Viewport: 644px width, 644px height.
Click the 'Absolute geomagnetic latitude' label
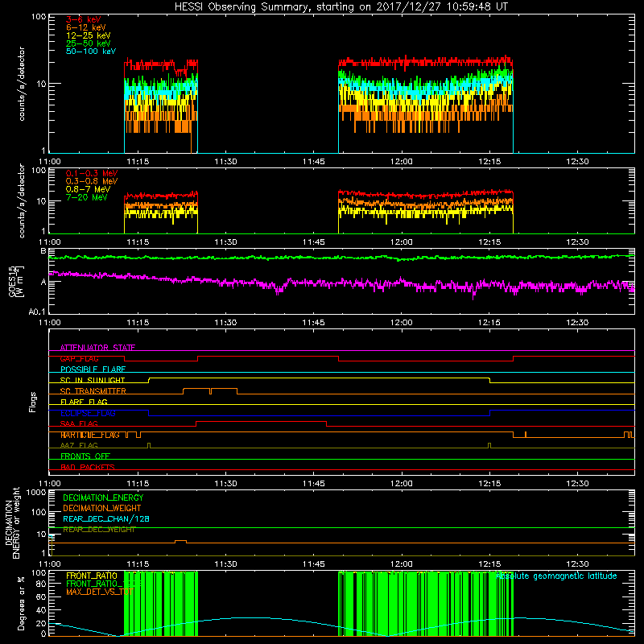(556, 576)
